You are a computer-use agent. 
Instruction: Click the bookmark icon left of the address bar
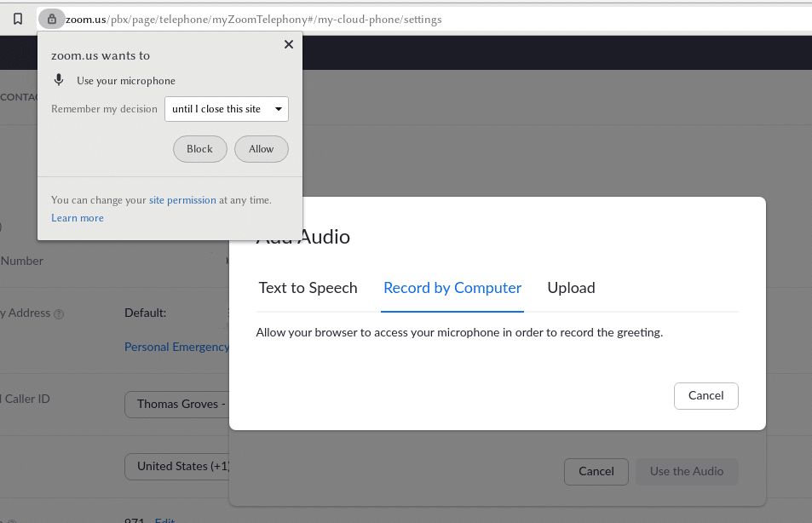point(17,19)
